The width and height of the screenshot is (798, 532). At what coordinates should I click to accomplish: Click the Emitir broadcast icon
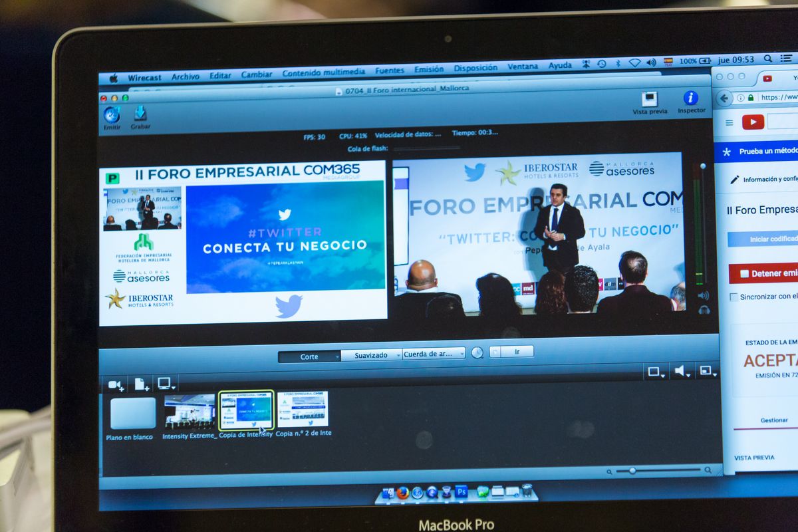pos(112,115)
